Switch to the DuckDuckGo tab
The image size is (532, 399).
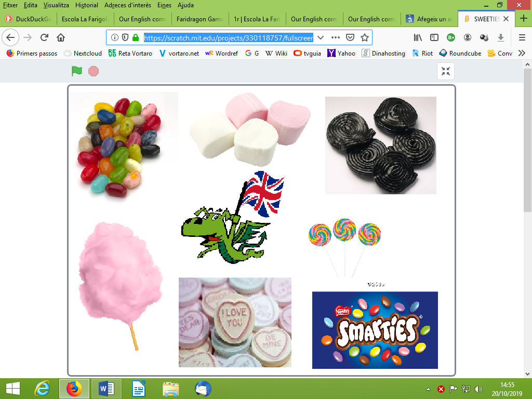[x=29, y=19]
